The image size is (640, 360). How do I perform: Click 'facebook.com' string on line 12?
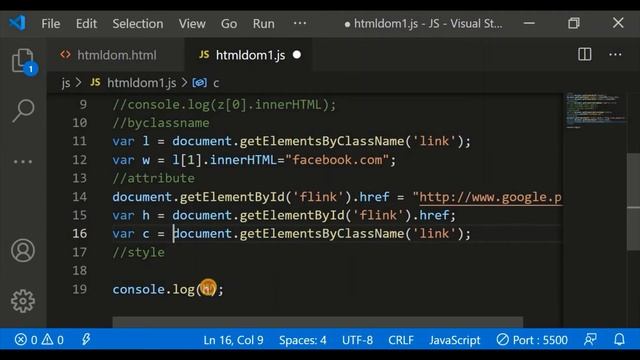pos(338,160)
